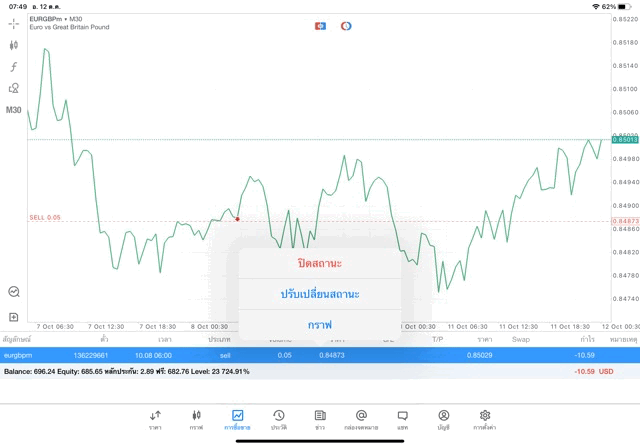The width and height of the screenshot is (640, 447).
Task: Open the แชท chat tab
Action: (402, 419)
